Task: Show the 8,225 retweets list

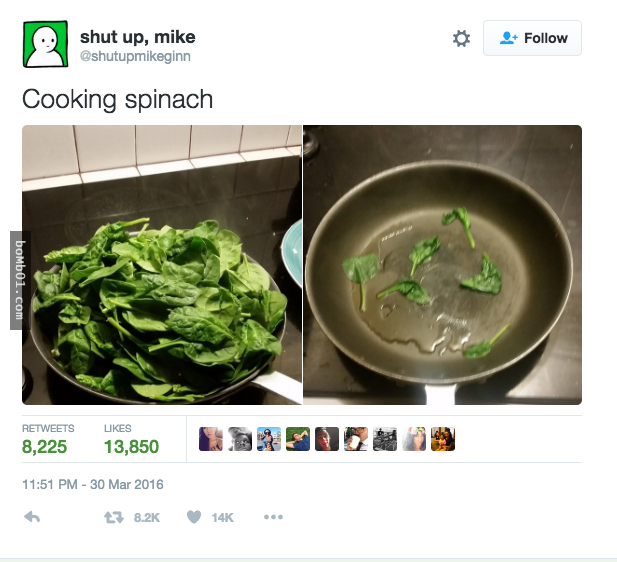Action: click(48, 439)
